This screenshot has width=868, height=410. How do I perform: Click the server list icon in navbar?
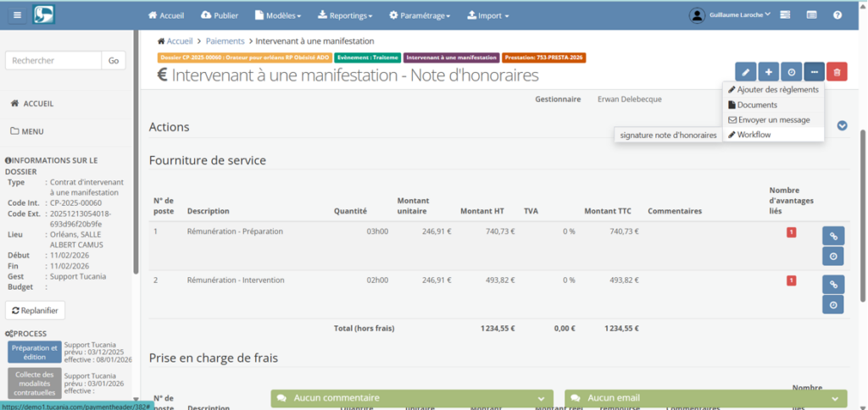785,15
